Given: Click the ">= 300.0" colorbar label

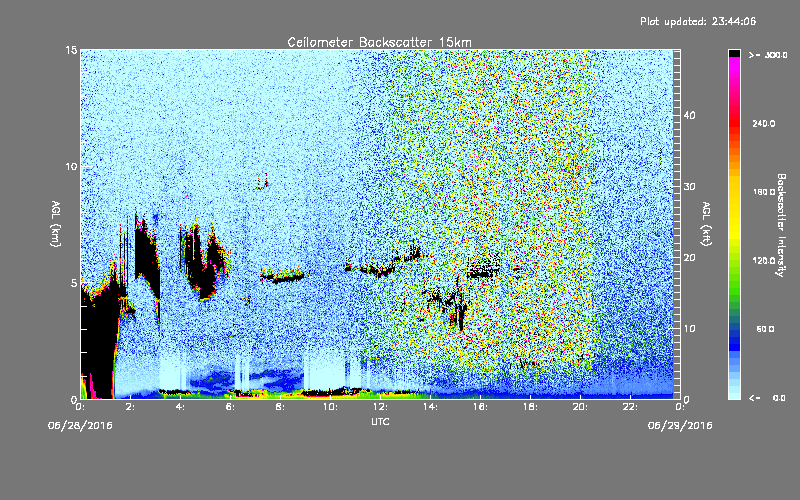Looking at the screenshot, I should pyautogui.click(x=768, y=55).
